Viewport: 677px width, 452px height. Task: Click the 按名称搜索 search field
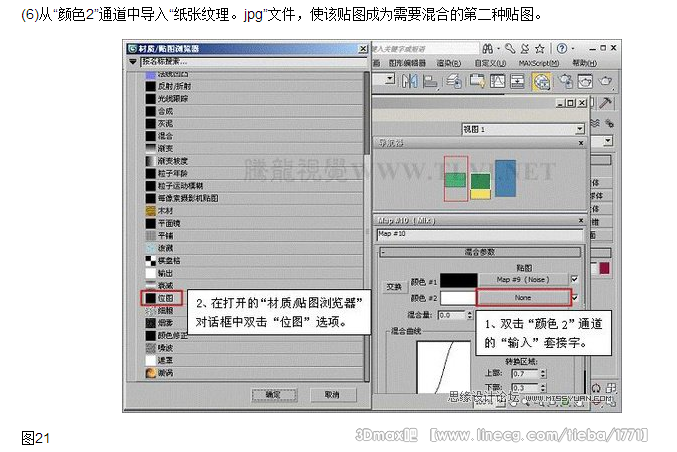point(254,62)
